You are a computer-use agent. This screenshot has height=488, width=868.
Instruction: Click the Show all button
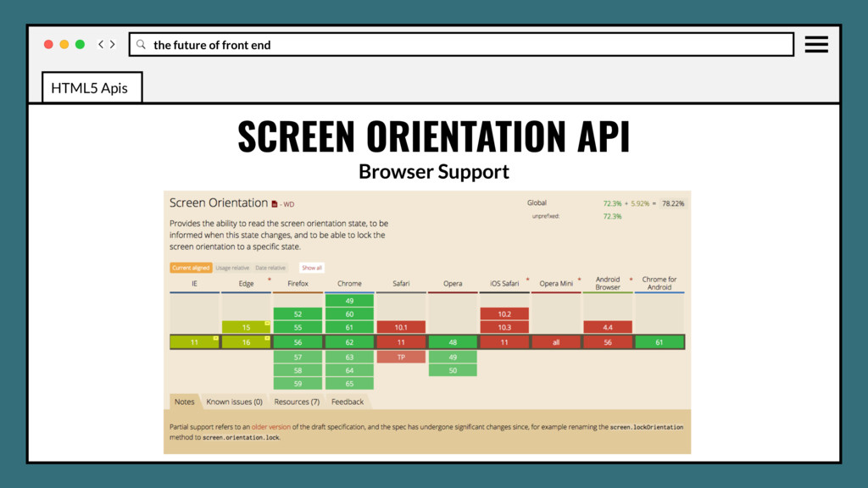pos(312,268)
